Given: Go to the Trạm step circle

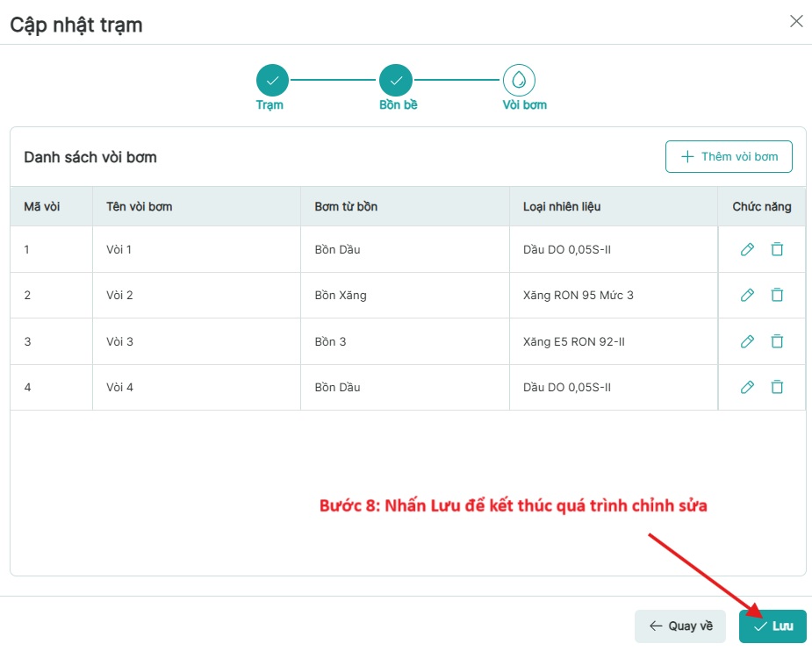Looking at the screenshot, I should 272,81.
